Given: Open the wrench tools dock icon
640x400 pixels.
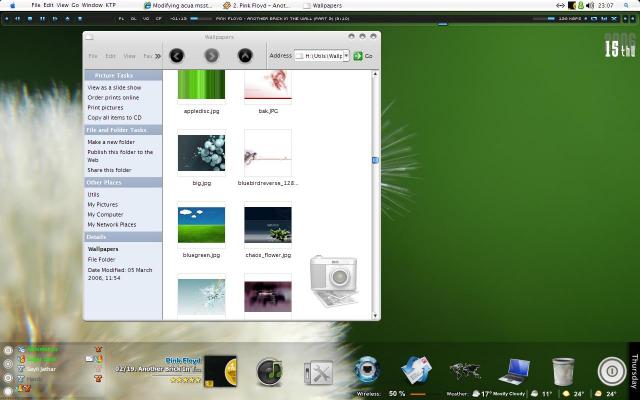Looking at the screenshot, I should 318,372.
